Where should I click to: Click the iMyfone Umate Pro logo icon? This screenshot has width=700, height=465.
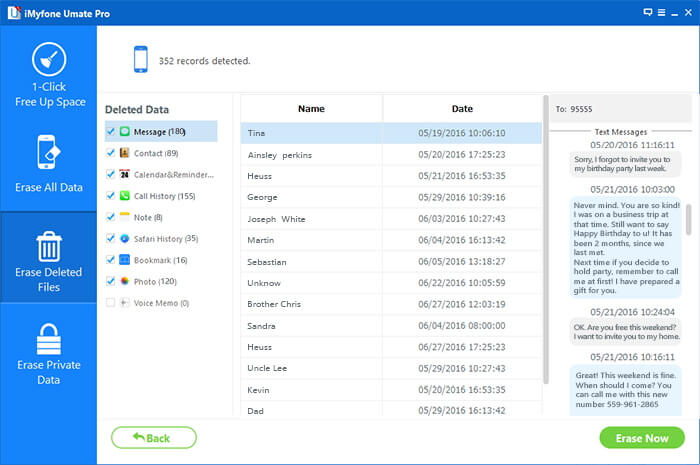pyautogui.click(x=14, y=13)
